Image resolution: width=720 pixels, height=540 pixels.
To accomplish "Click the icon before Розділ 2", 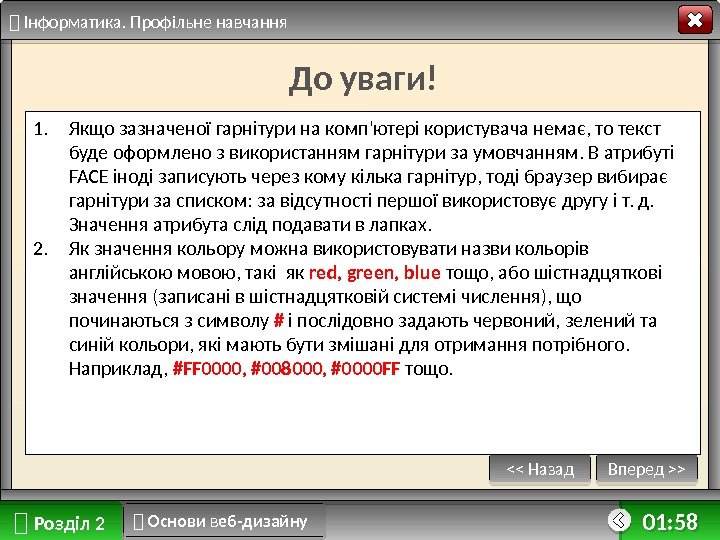I will pyautogui.click(x=22, y=523).
